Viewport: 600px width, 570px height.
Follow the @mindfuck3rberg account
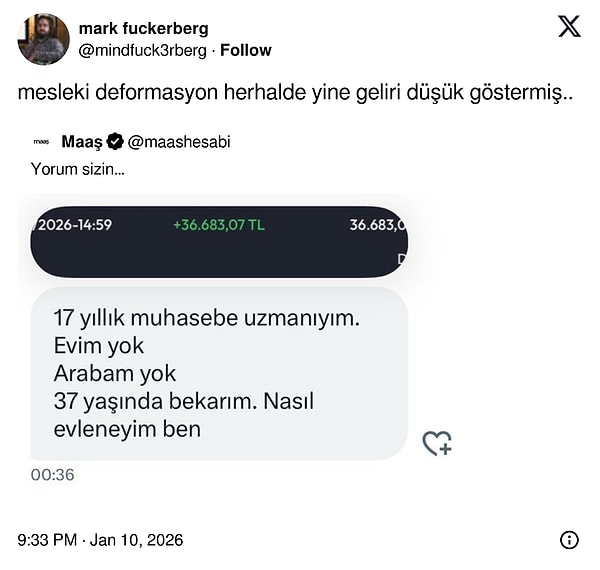[246, 50]
